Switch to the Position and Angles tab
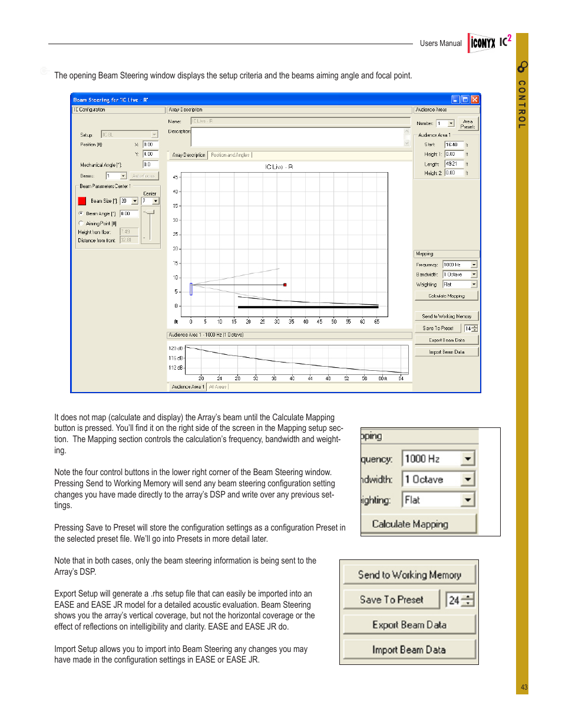This screenshot has width=562, height=728. point(230,155)
